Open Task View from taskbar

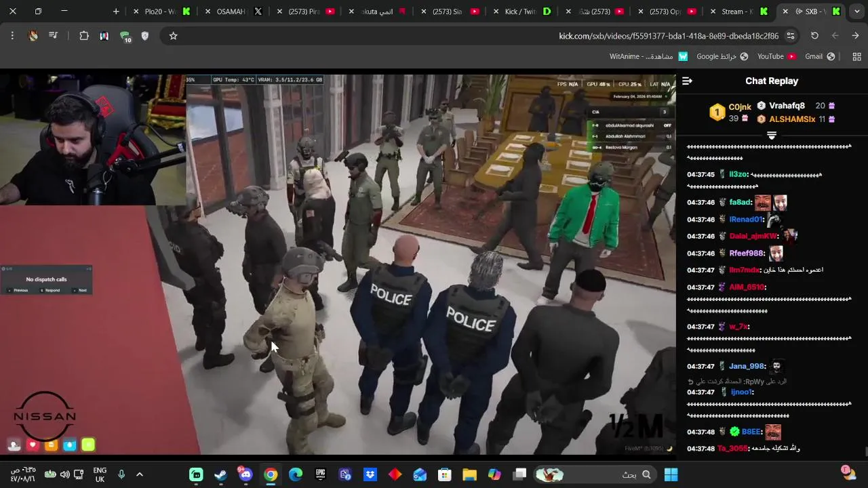click(x=519, y=474)
